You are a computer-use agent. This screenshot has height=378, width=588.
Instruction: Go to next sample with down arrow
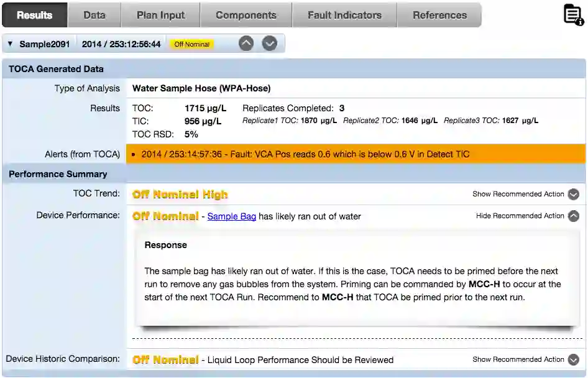(270, 44)
